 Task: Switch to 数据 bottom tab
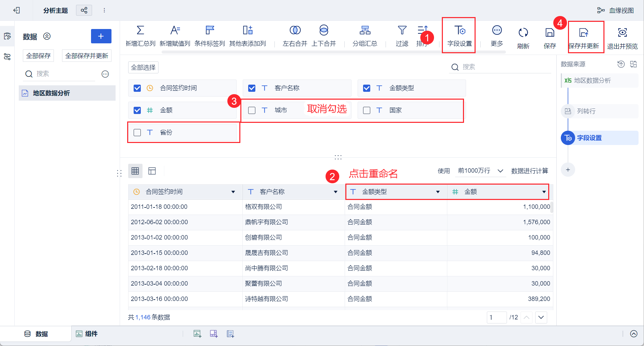click(x=36, y=334)
